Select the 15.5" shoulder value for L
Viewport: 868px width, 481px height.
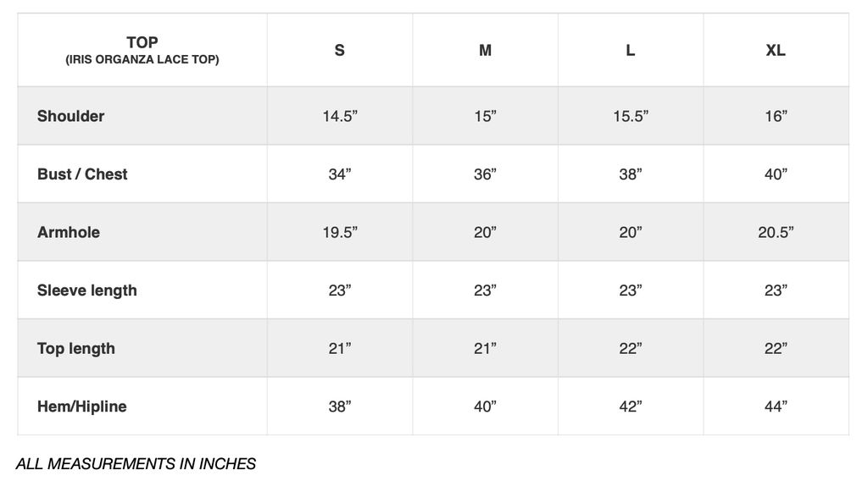(631, 116)
